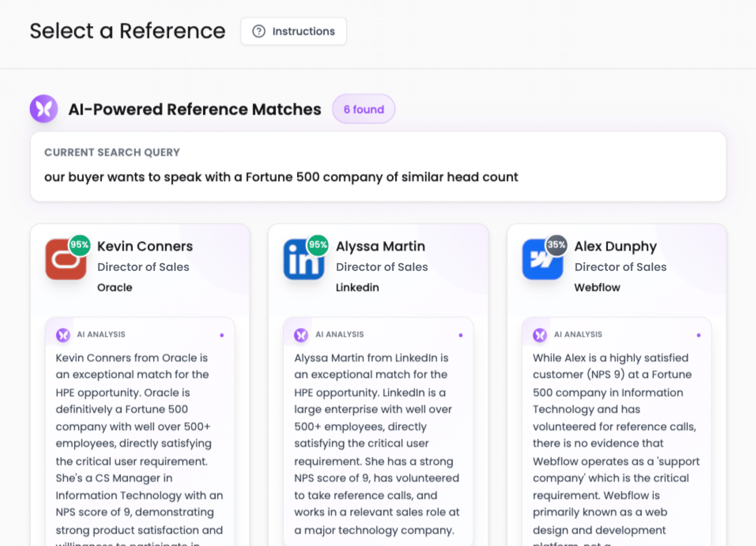Select the Alyssa Martin reference name

pos(380,246)
